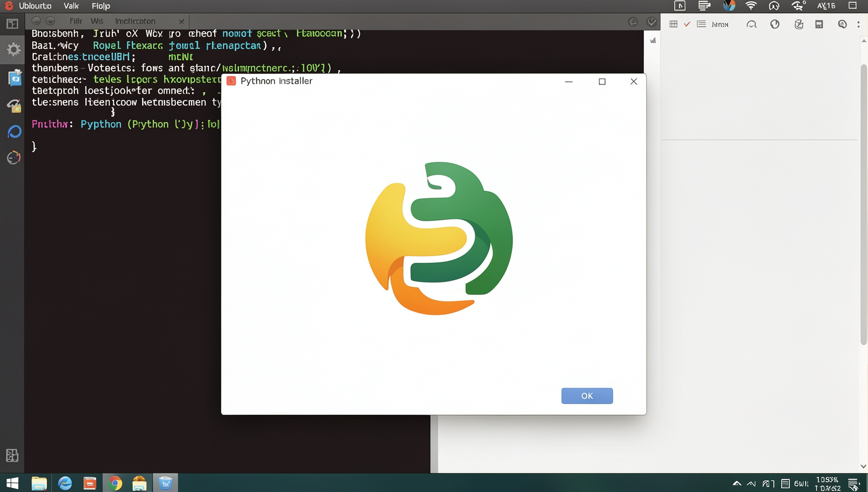Click the document tray icon beside the 6WIL tray label
868x492 pixels.
785,483
